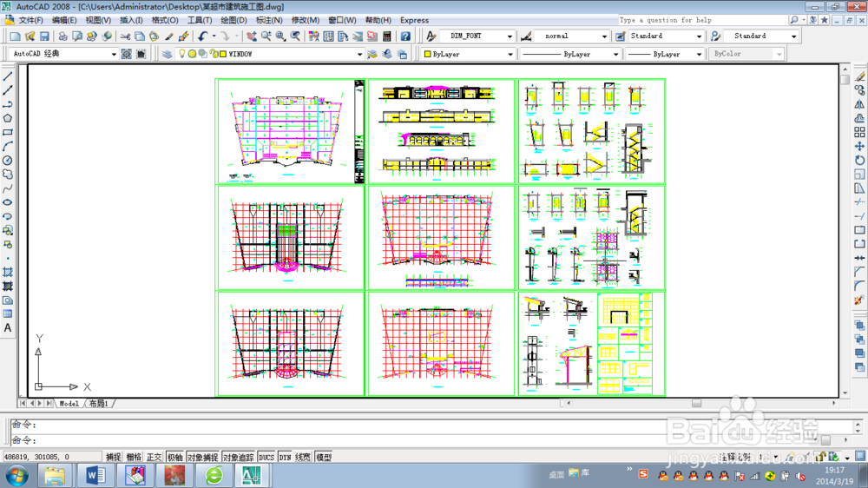Viewport: 868px width, 488px height.
Task: Open the 编辑(E) menu
Action: click(64, 20)
